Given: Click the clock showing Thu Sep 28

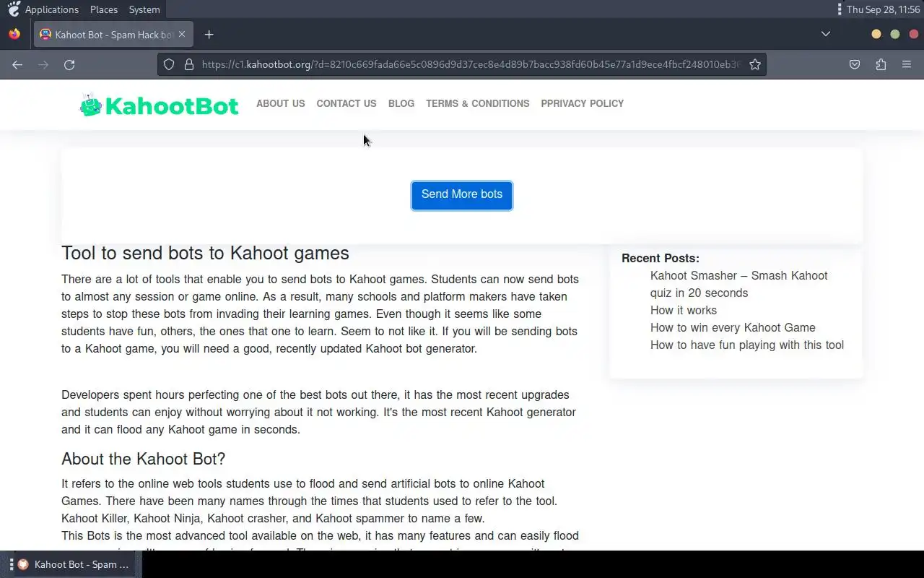Looking at the screenshot, I should (882, 9).
